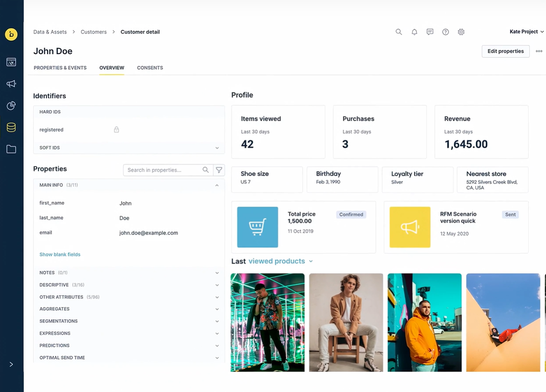Open the viewed products dropdown
This screenshot has height=392, width=546.
281,261
